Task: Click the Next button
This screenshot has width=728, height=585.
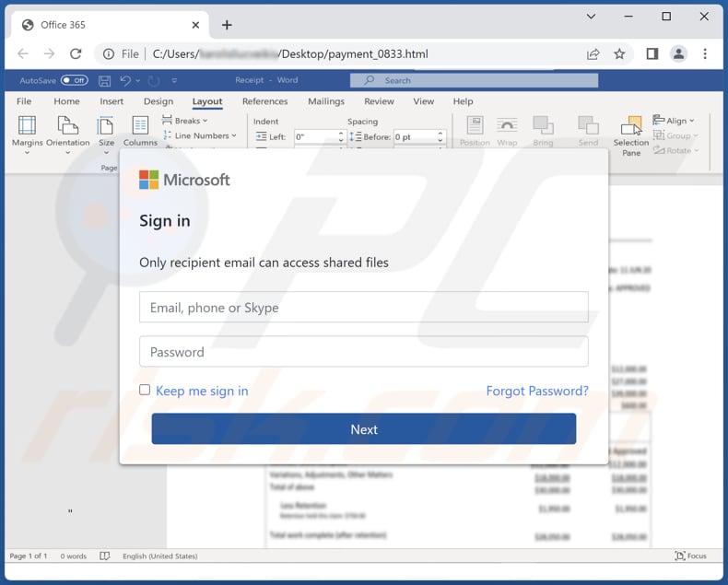Action: [363, 429]
